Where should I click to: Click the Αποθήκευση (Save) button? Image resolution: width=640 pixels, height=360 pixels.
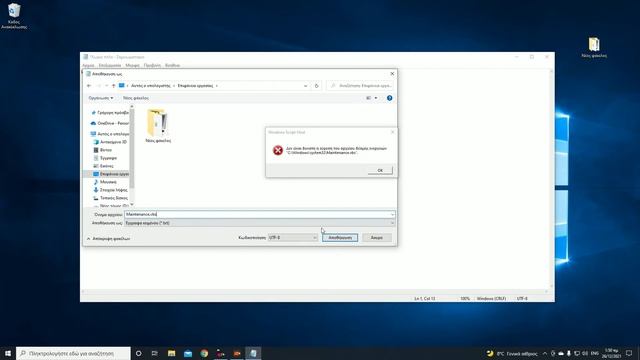[x=340, y=238]
